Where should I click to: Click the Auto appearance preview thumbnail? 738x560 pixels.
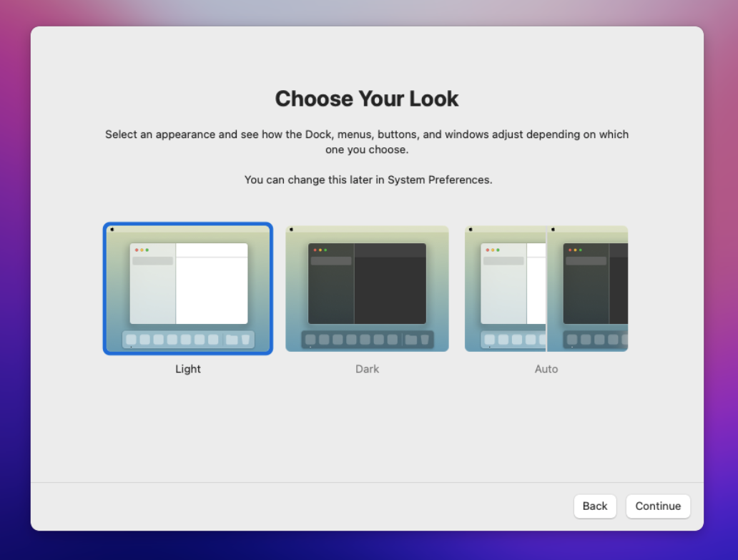click(546, 288)
